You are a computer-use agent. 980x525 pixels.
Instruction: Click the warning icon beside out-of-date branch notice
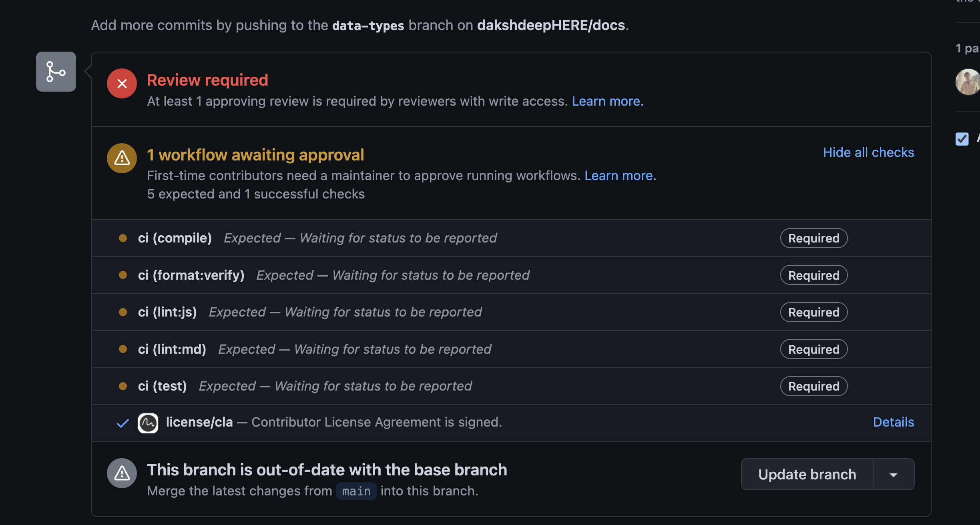[x=121, y=473]
